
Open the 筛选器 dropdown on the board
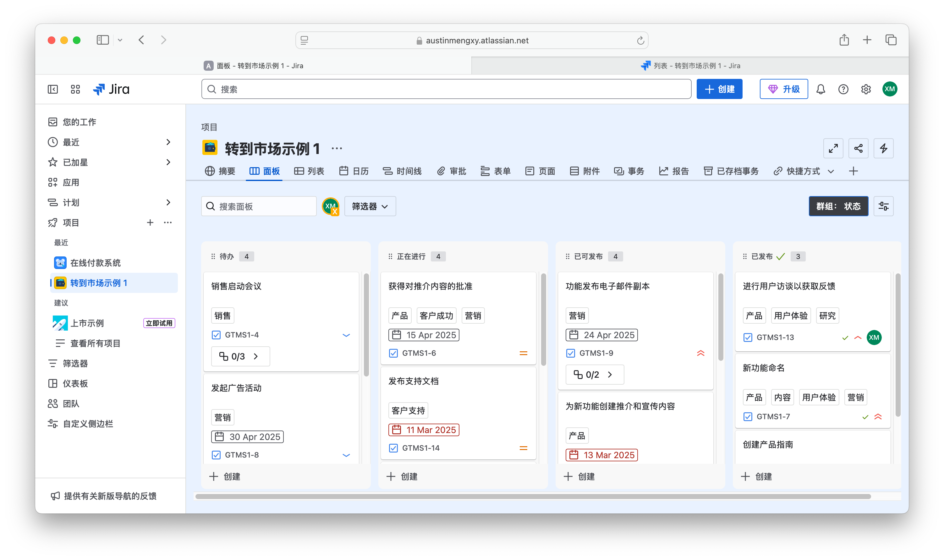370,206
